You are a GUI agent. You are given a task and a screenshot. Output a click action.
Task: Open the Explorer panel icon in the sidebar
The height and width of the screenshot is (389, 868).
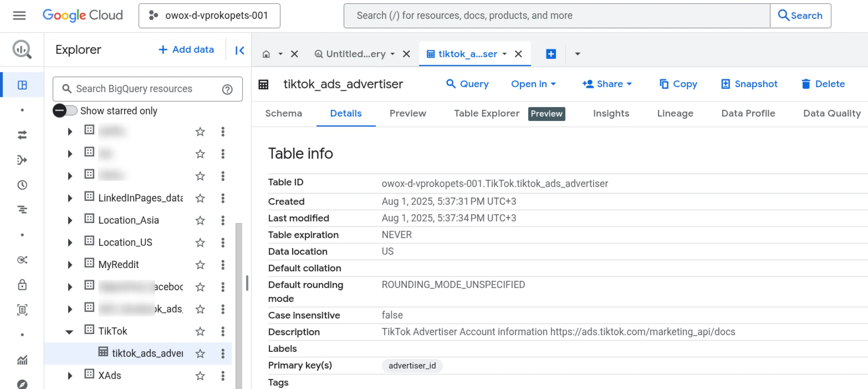click(22, 85)
